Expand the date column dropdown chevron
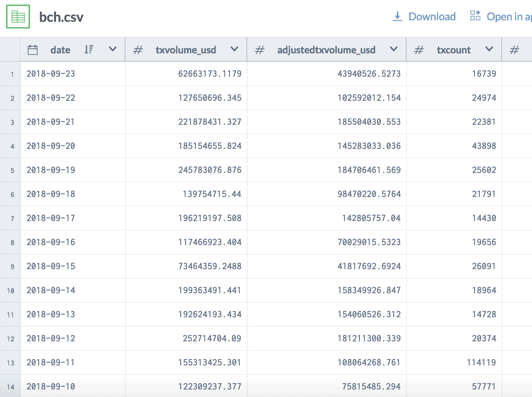This screenshot has width=532, height=397. click(x=112, y=49)
